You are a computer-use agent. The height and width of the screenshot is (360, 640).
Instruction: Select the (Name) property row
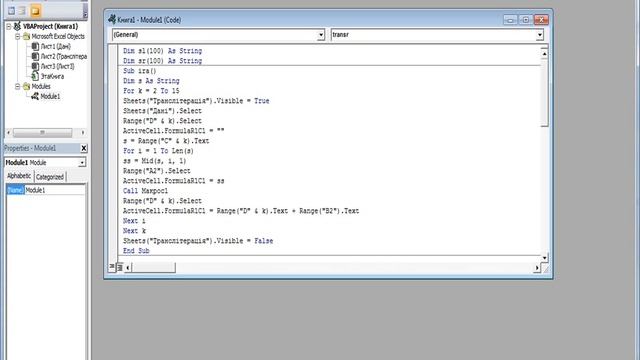46,190
